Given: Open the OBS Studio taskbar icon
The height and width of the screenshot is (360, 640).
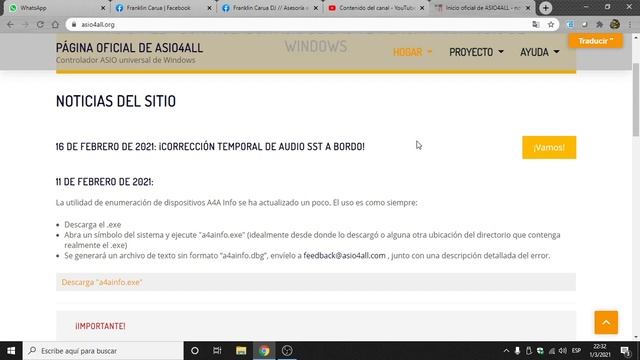Looking at the screenshot, I should pos(287,351).
